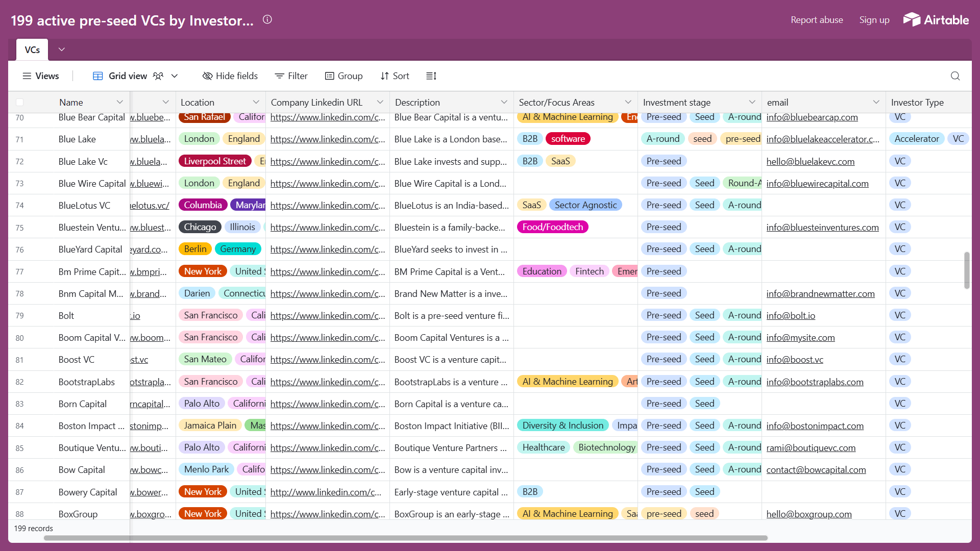The width and height of the screenshot is (980, 551).
Task: Open info@bluebearcap.com email link
Action: tap(812, 117)
